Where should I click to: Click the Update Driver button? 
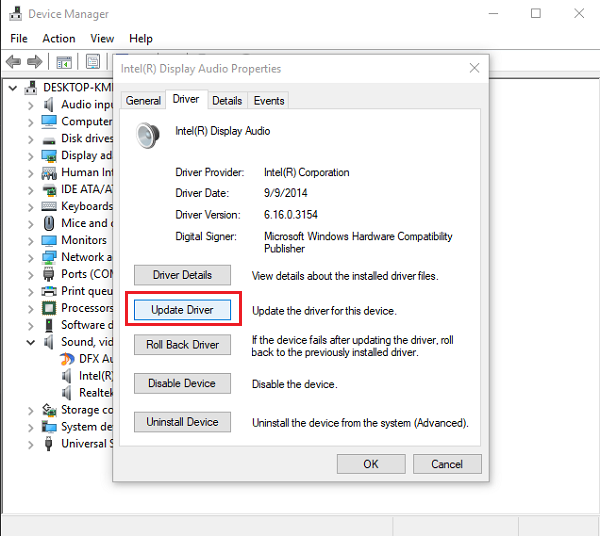(182, 310)
